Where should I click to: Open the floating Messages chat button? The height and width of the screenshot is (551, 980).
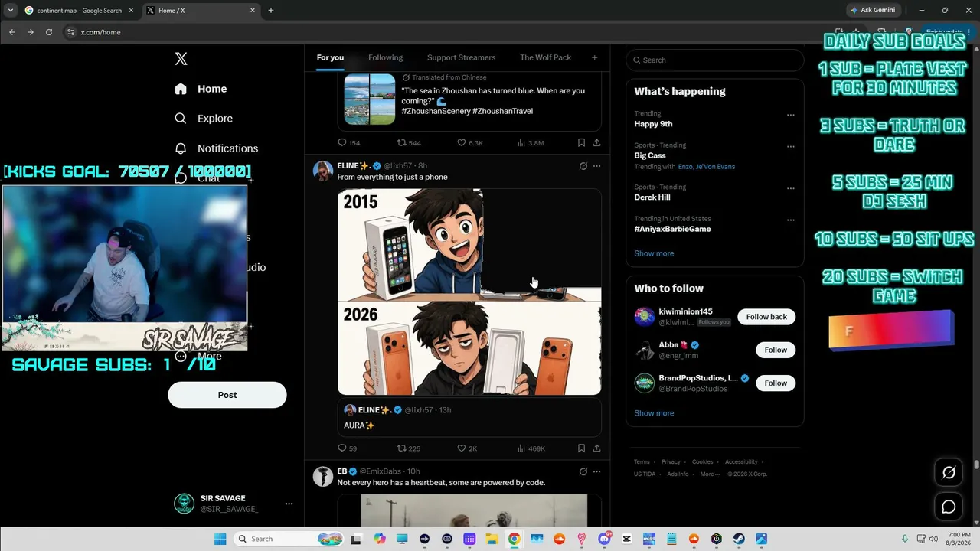click(949, 507)
